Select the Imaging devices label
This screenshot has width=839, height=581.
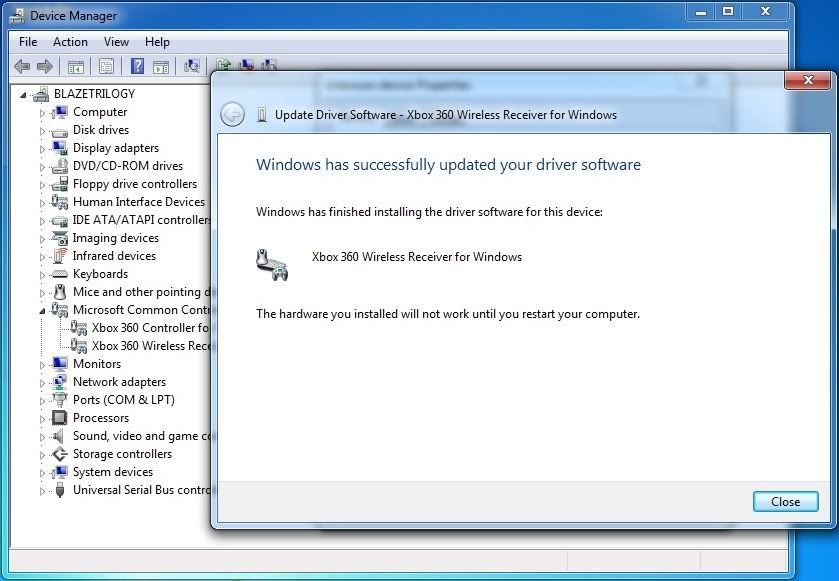(116, 238)
